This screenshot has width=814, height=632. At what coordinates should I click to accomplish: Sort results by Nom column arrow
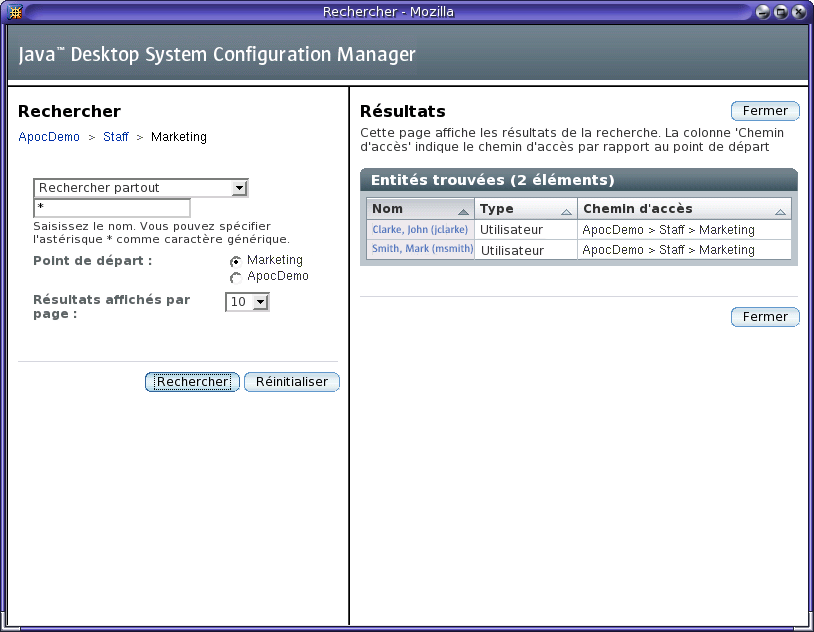[x=464, y=211]
